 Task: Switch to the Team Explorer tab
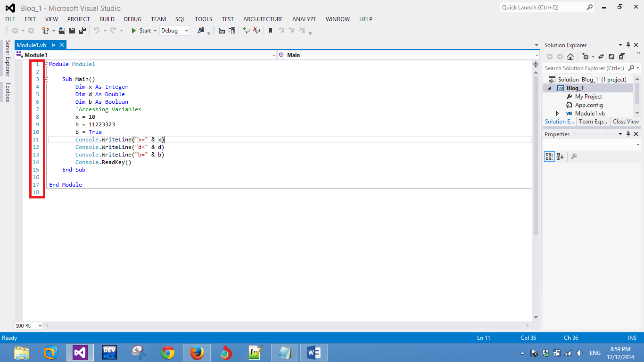point(593,122)
